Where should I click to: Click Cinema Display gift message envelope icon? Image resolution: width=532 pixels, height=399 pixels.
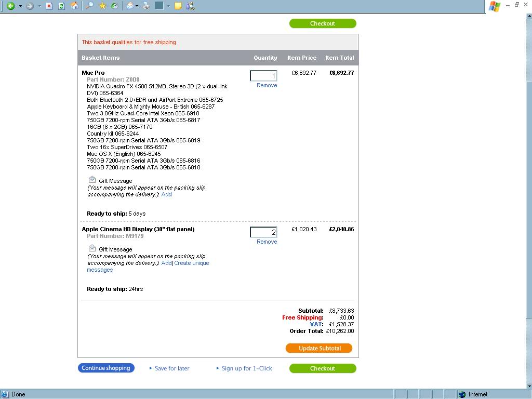pyautogui.click(x=92, y=248)
